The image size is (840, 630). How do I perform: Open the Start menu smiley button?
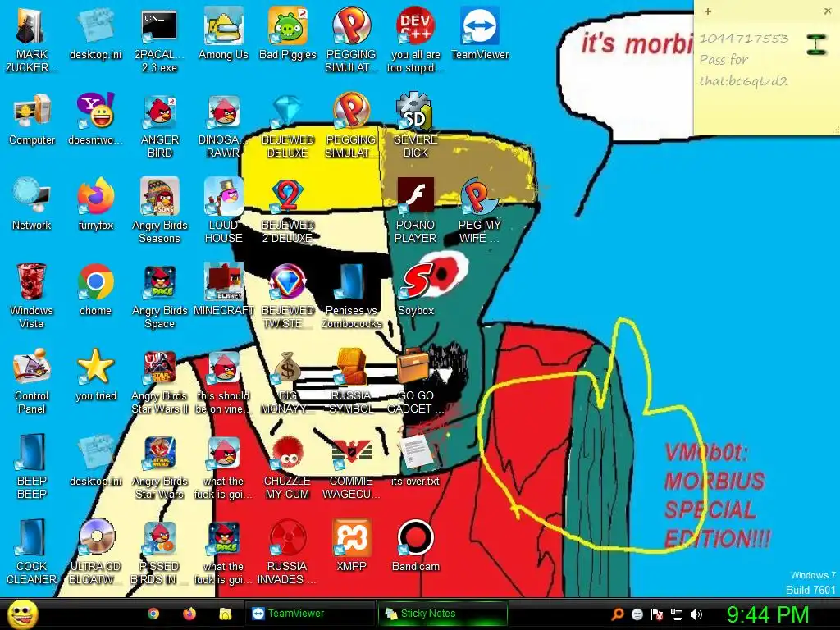click(x=22, y=614)
